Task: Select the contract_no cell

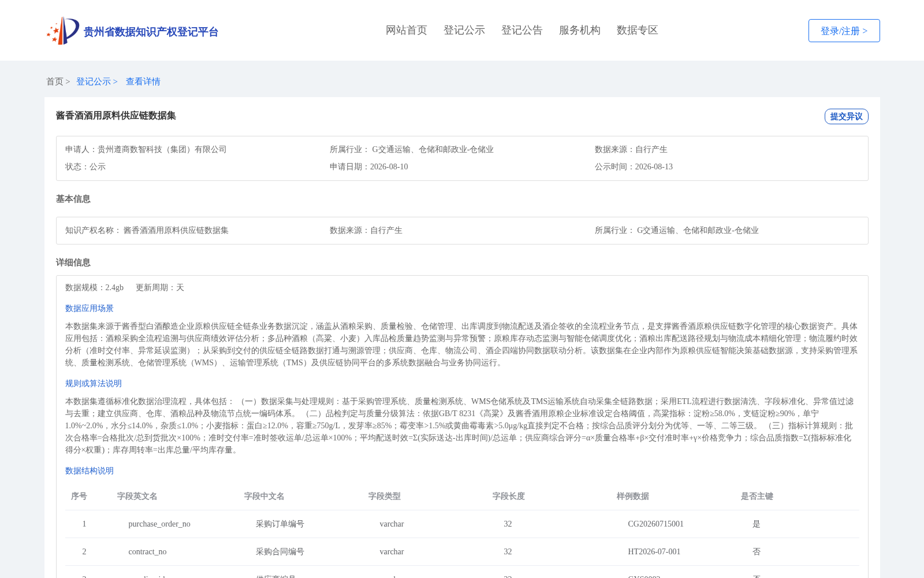Action: [147, 551]
